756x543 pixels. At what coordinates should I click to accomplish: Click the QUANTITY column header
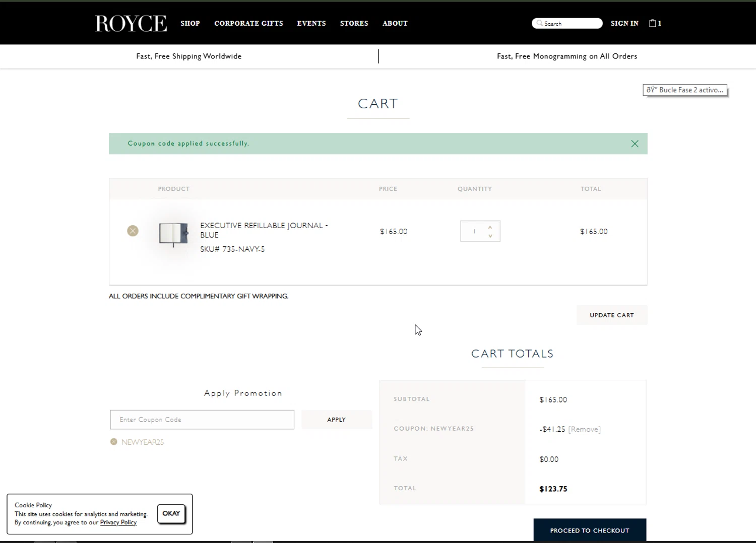475,189
